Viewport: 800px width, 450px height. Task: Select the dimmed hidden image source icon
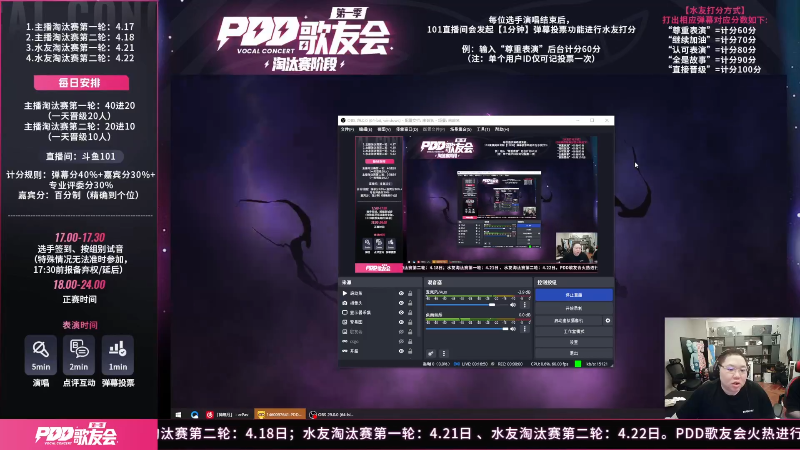click(x=345, y=332)
